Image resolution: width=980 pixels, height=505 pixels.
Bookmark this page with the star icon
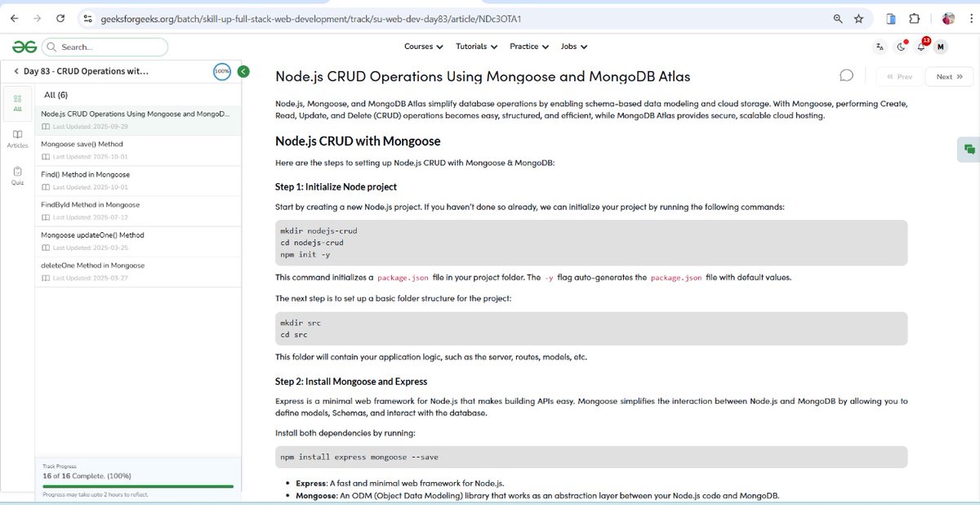click(858, 18)
